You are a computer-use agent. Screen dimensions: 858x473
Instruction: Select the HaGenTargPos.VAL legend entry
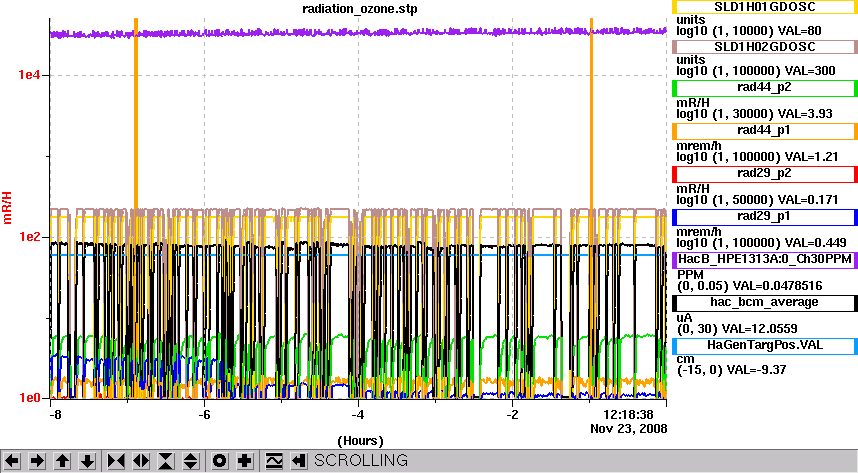point(764,346)
